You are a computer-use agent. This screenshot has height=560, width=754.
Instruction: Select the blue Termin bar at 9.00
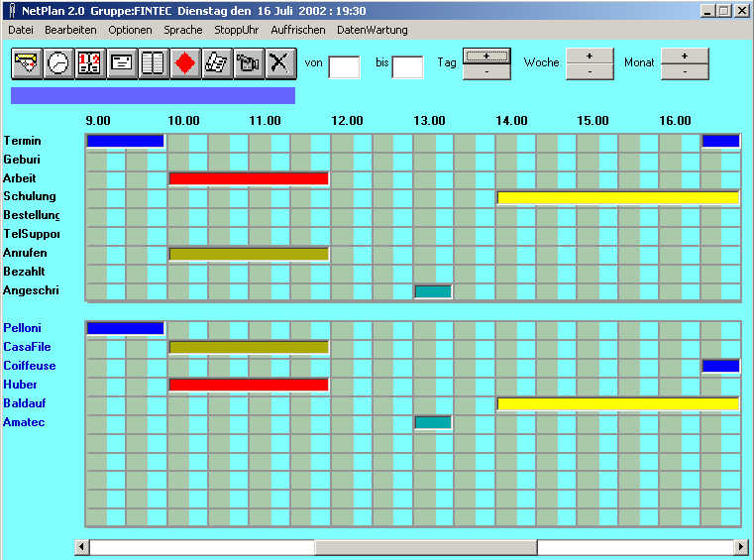tap(126, 141)
